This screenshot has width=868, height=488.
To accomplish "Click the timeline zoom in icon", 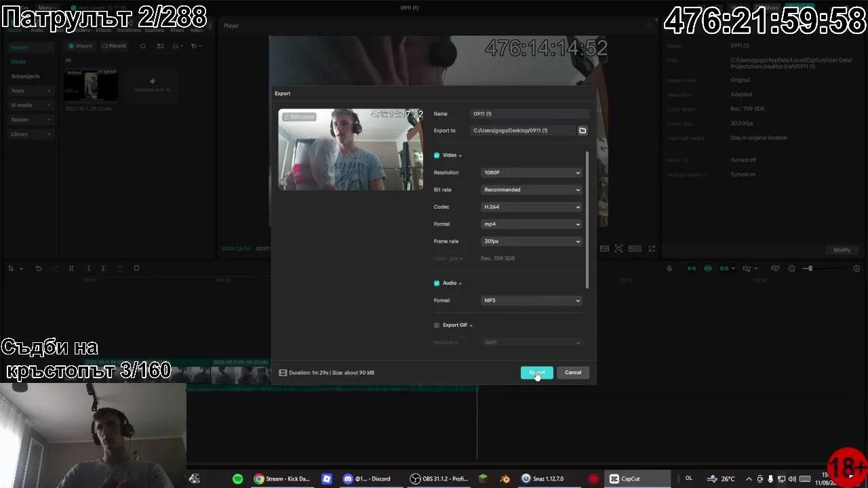I will coord(856,268).
